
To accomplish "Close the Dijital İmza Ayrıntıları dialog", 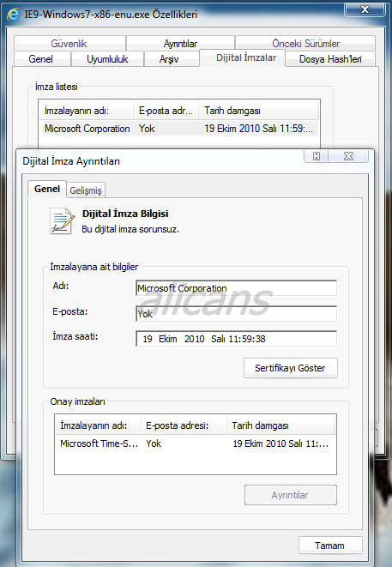I will [x=348, y=156].
